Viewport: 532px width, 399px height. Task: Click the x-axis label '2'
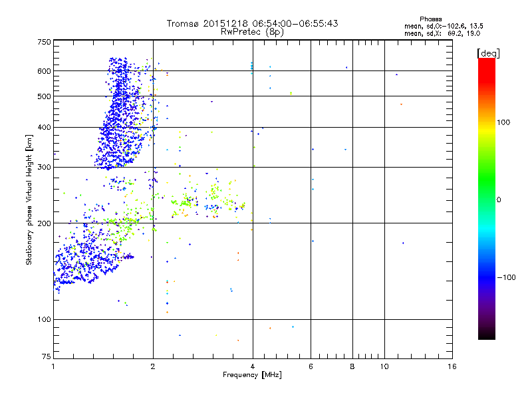pyautogui.click(x=153, y=366)
